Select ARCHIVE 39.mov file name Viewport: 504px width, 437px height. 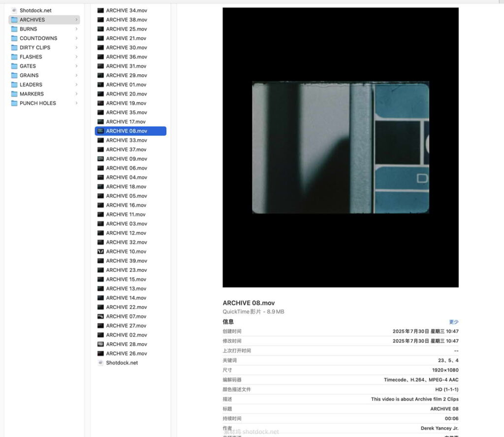(x=126, y=261)
